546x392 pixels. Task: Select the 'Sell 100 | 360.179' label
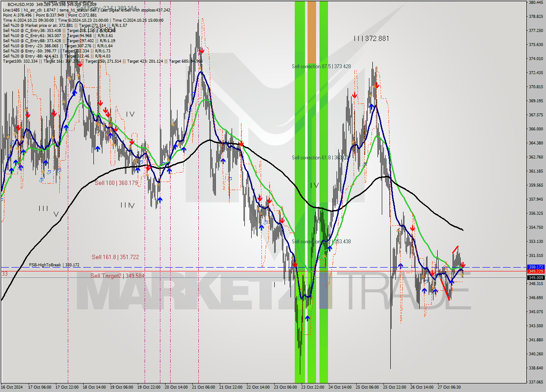point(116,183)
